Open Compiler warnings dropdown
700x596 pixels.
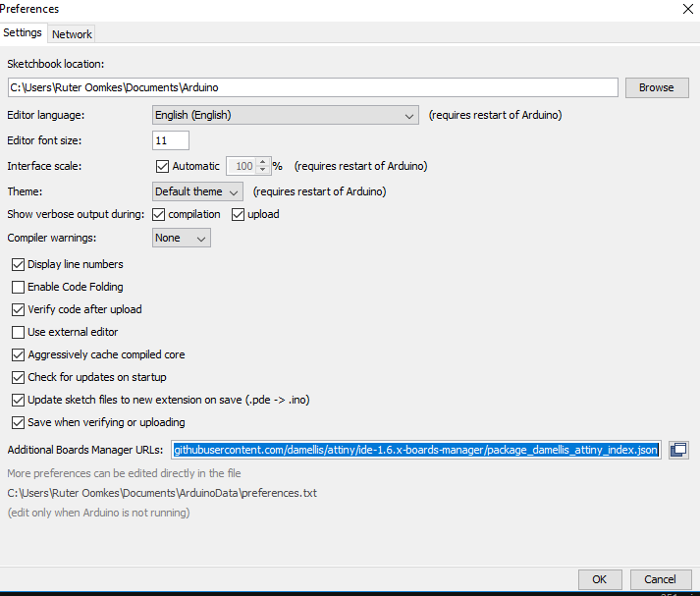182,238
